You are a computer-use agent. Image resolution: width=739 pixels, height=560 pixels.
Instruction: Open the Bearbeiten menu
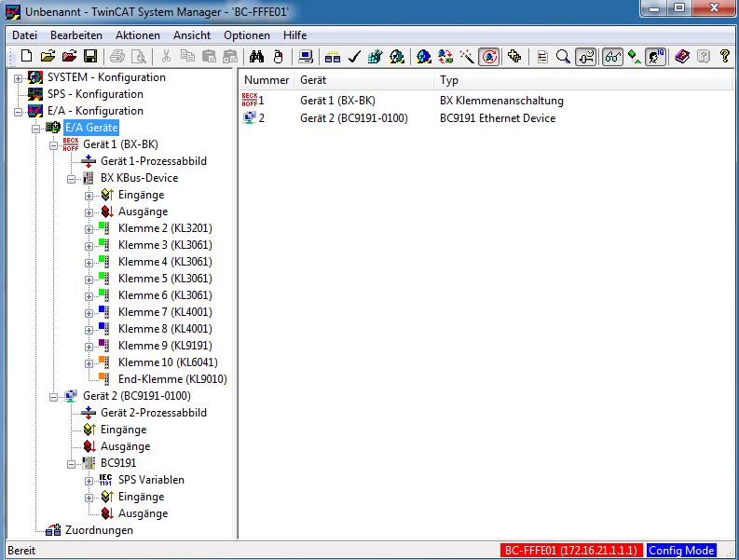click(76, 35)
